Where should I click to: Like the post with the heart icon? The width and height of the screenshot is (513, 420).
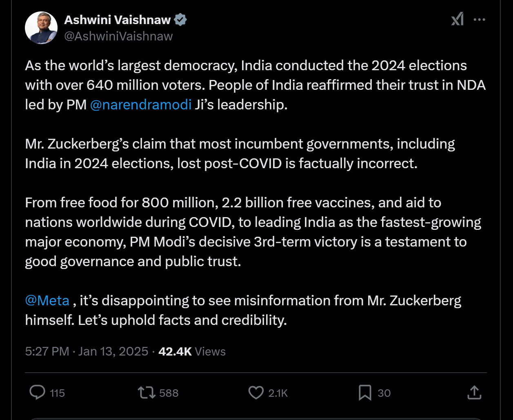coord(256,393)
